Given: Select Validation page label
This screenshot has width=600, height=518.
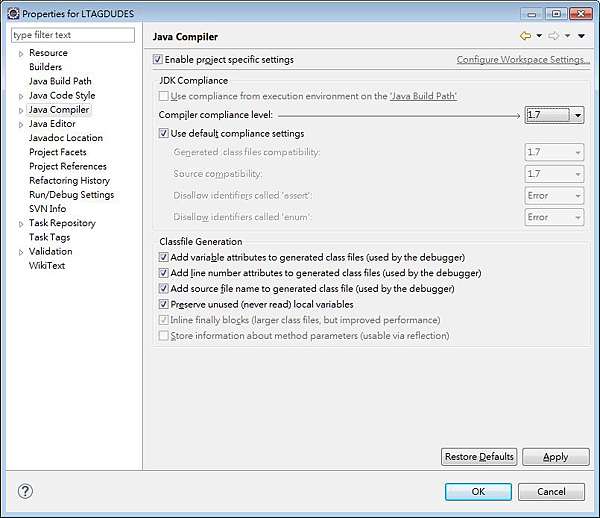Looking at the screenshot, I should [x=51, y=251].
